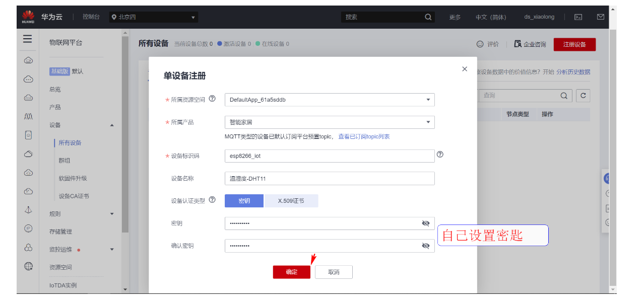Open 资源空间 in the sidebar
Screen dimensions: 644x305
click(x=60, y=267)
